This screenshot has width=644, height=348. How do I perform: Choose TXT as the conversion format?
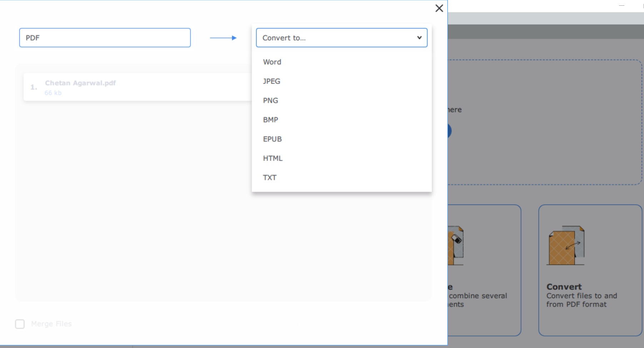coord(269,177)
